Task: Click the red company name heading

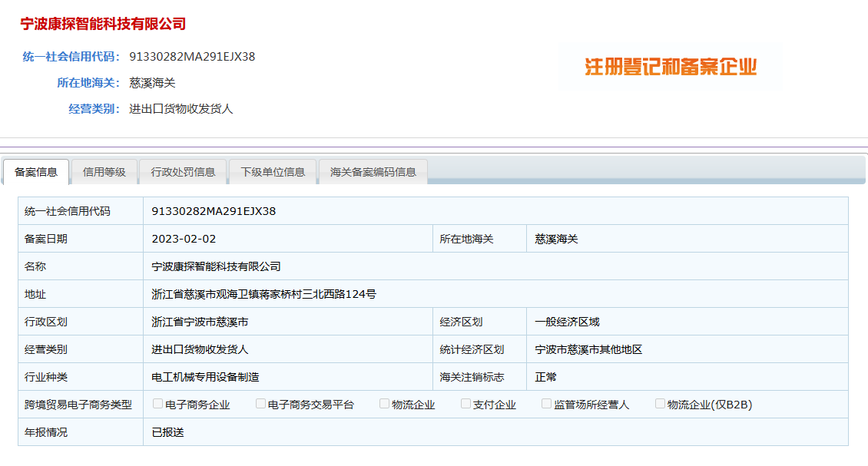Action: coord(103,24)
